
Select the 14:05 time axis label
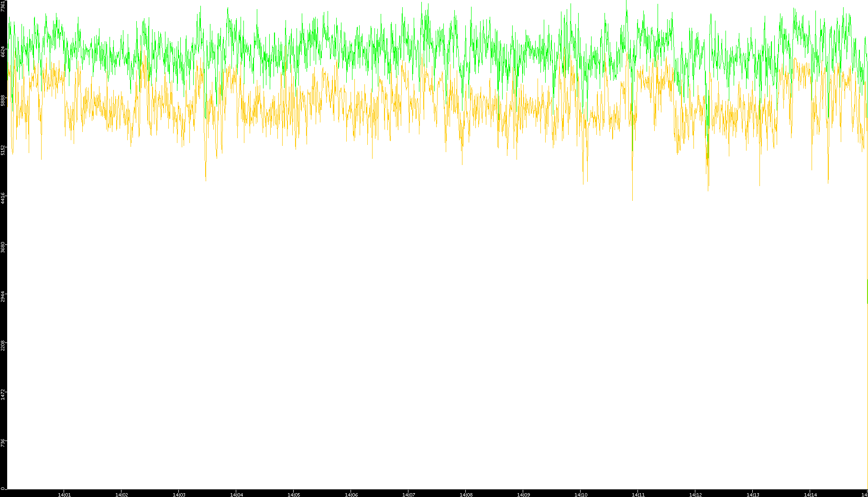coord(294,495)
